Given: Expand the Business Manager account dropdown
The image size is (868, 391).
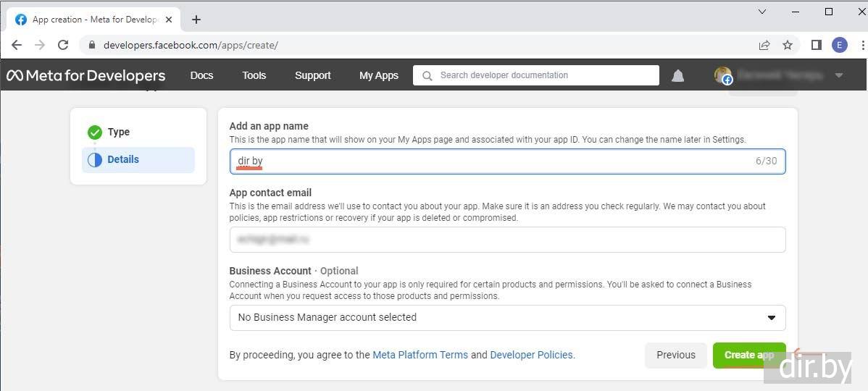Looking at the screenshot, I should (507, 317).
